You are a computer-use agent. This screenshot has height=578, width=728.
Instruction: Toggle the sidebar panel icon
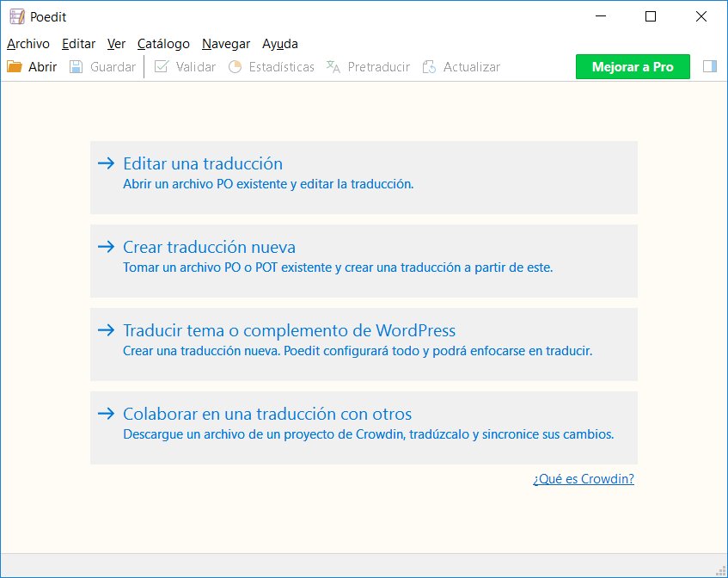[x=710, y=66]
